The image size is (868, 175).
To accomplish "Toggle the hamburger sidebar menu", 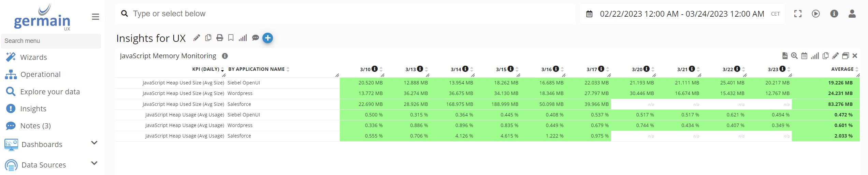I will (96, 17).
